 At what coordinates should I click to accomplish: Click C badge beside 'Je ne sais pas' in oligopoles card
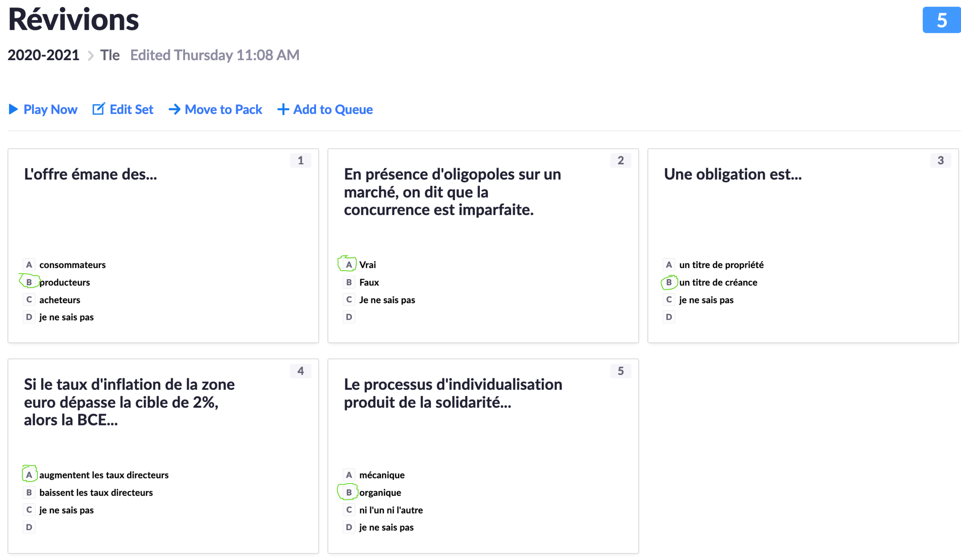click(349, 300)
